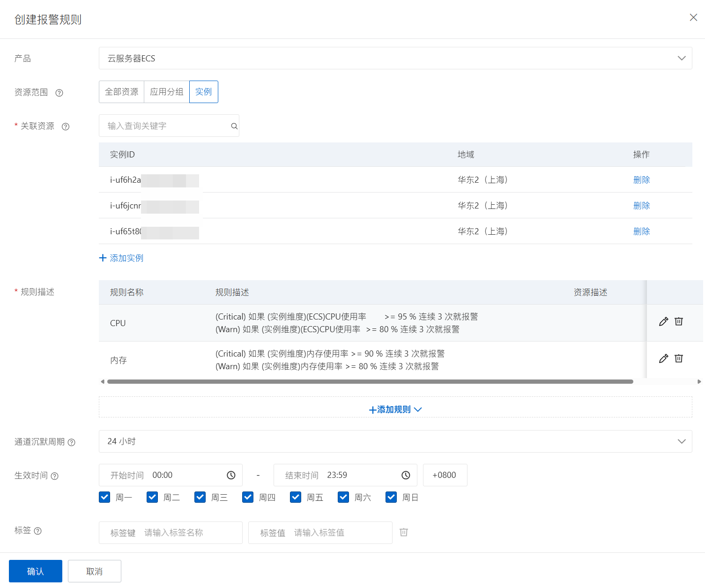
Task: Delete the 内存 rule with trash icon
Action: (x=679, y=358)
